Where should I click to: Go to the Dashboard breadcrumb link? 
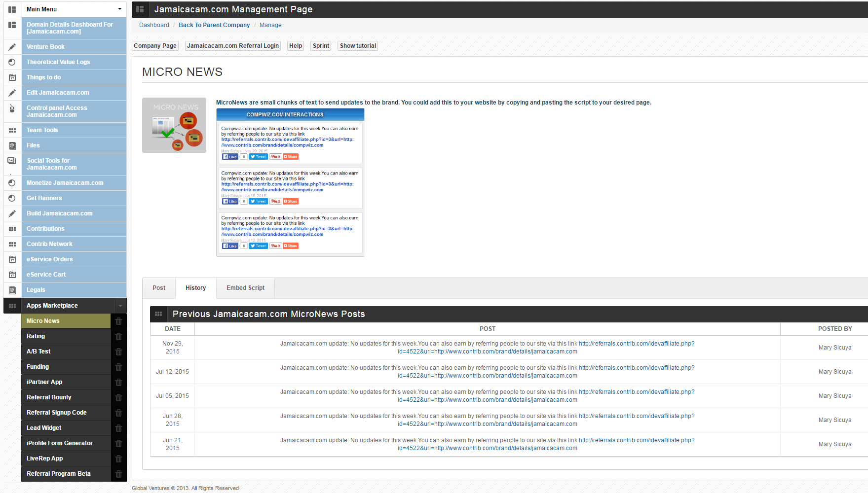154,25
